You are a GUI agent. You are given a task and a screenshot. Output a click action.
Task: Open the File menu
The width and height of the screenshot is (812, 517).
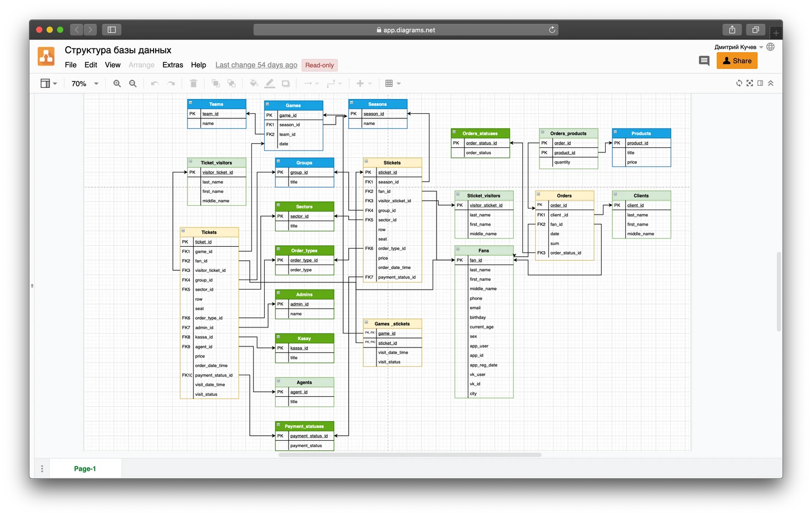[x=71, y=65]
